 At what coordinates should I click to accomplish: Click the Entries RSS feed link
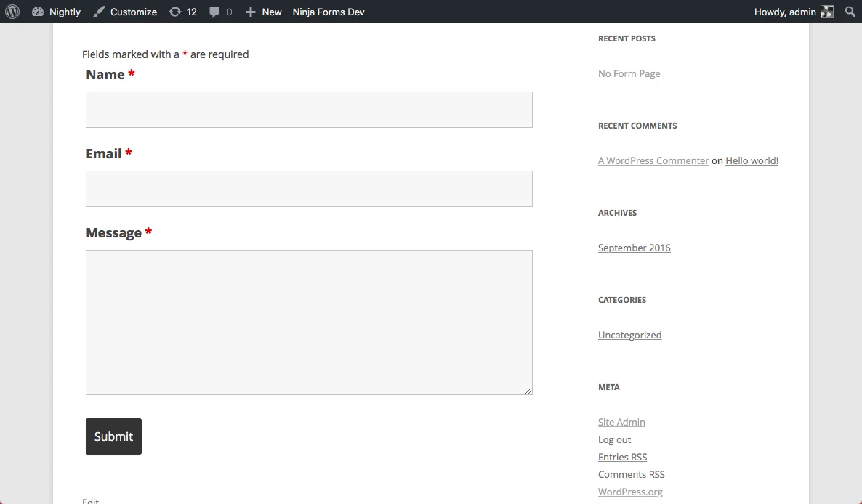(622, 457)
